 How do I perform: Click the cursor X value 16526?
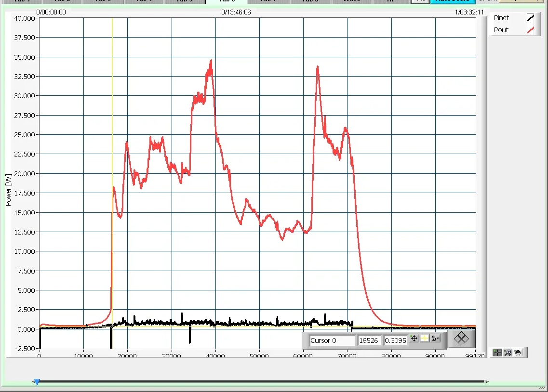pos(369,340)
